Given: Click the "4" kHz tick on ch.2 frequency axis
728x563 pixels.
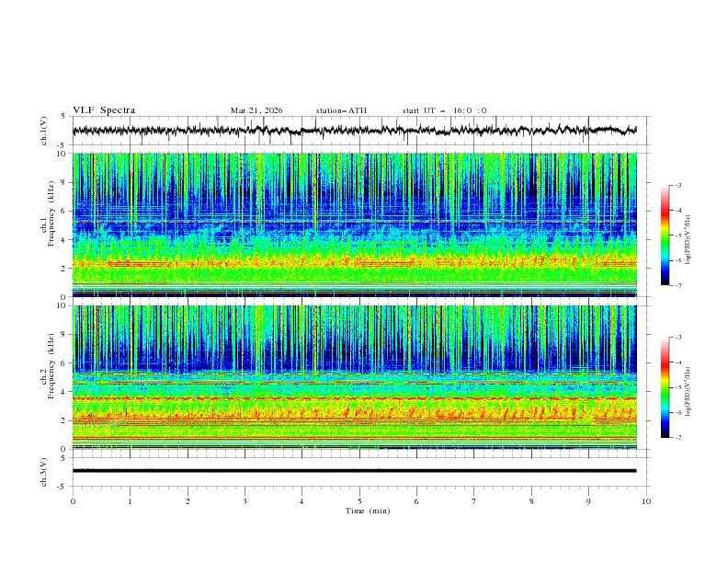Looking at the screenshot, I should pos(64,392).
